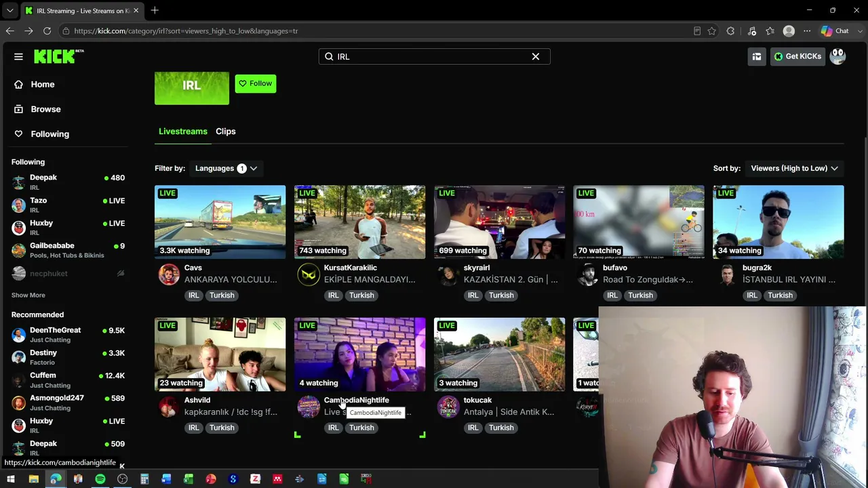Click the browser address bar URL
The width and height of the screenshot is (868, 488).
pyautogui.click(x=186, y=31)
